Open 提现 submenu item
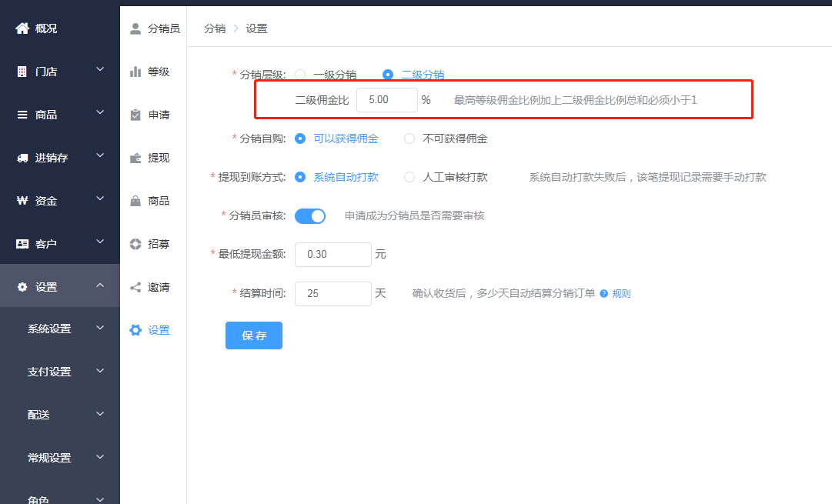Image resolution: width=832 pixels, height=504 pixels. tap(159, 158)
